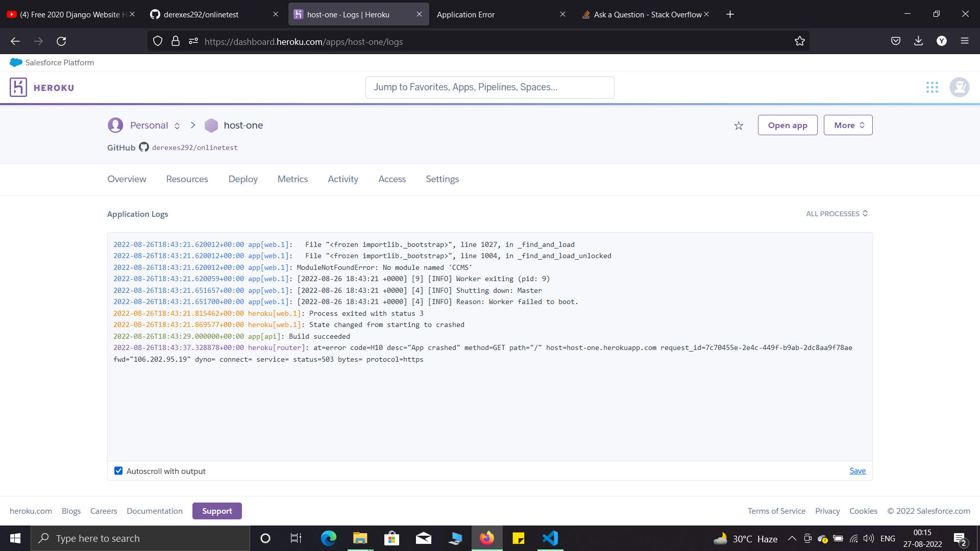Open a new browser tab with plus icon
The height and width of the screenshot is (551, 980).
(x=730, y=14)
